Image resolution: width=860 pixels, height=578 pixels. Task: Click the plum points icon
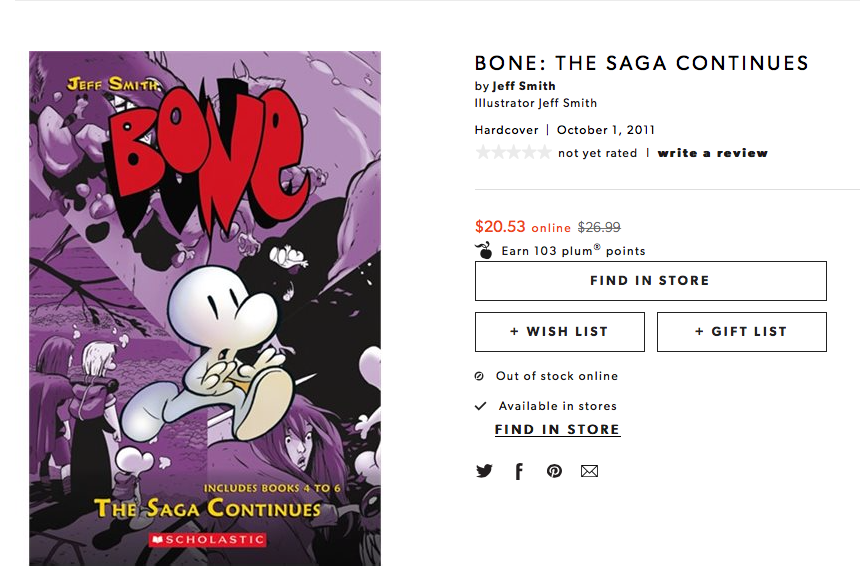(485, 251)
